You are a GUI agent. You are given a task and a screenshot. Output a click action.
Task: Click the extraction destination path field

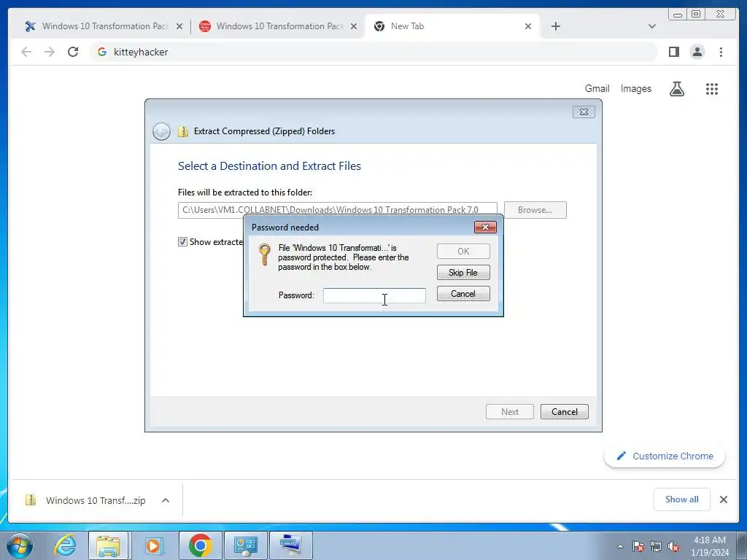[337, 210]
